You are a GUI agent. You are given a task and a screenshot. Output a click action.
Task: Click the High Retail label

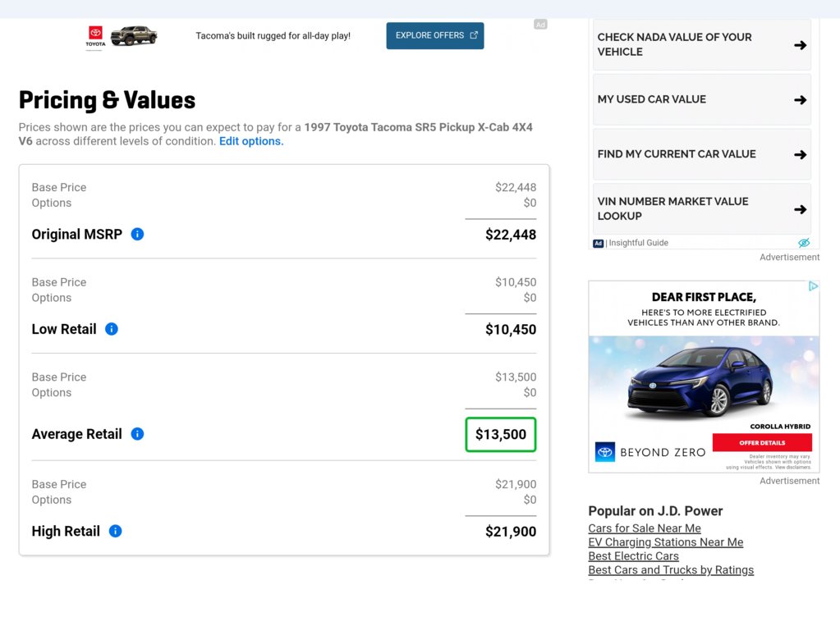click(66, 531)
